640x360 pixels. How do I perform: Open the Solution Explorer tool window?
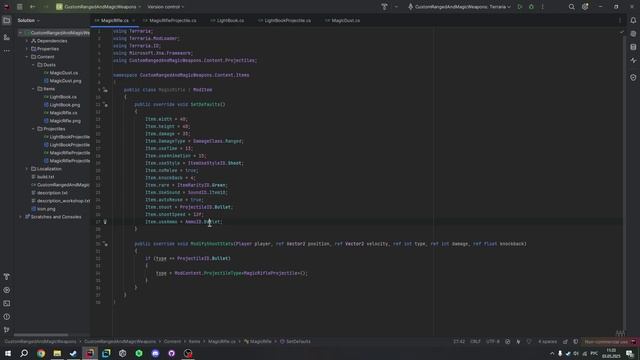pyautogui.click(x=7, y=20)
